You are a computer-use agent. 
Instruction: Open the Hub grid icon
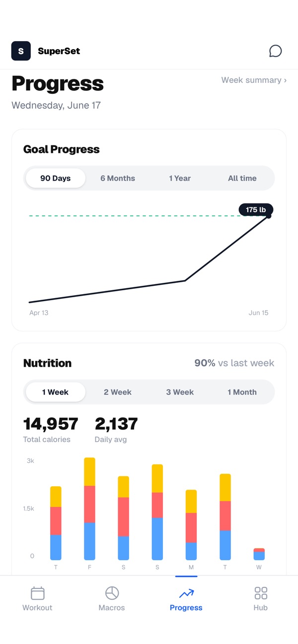(x=261, y=593)
